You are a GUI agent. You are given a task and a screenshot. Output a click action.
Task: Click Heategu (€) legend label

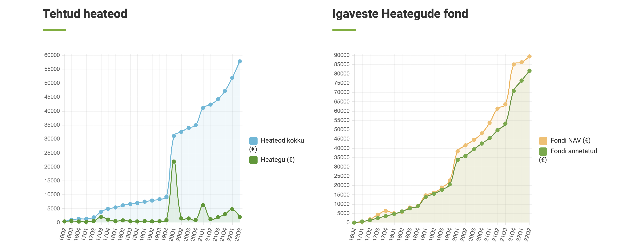(x=277, y=160)
